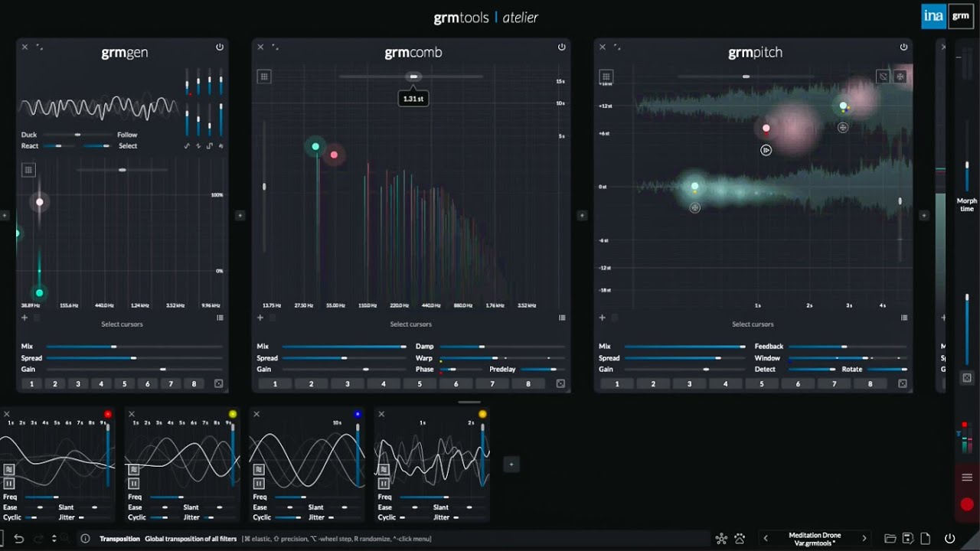Image resolution: width=980 pixels, height=551 pixels.
Task: Click the crossed square icon in grmpitch display
Action: (x=883, y=77)
